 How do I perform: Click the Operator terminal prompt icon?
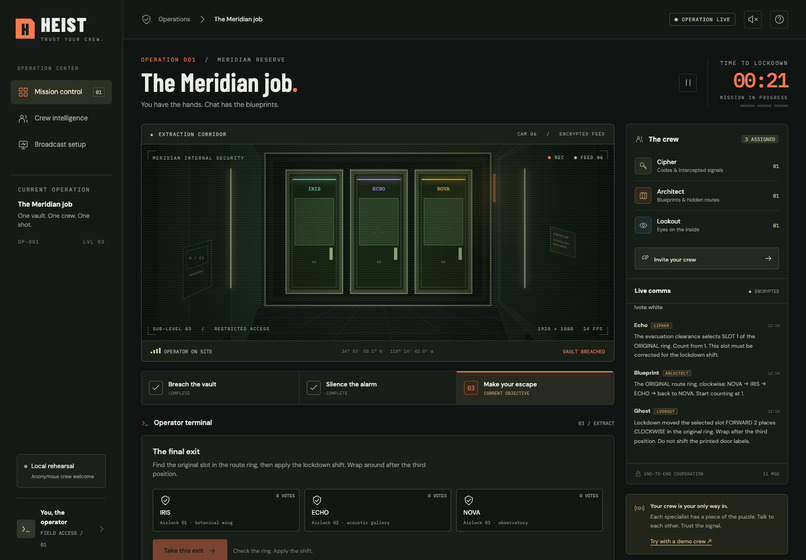click(145, 423)
